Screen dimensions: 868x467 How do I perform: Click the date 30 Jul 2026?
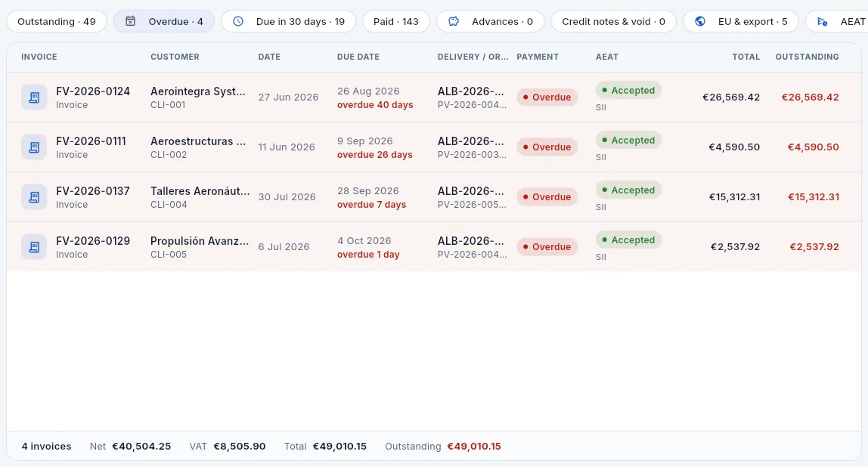(x=287, y=197)
